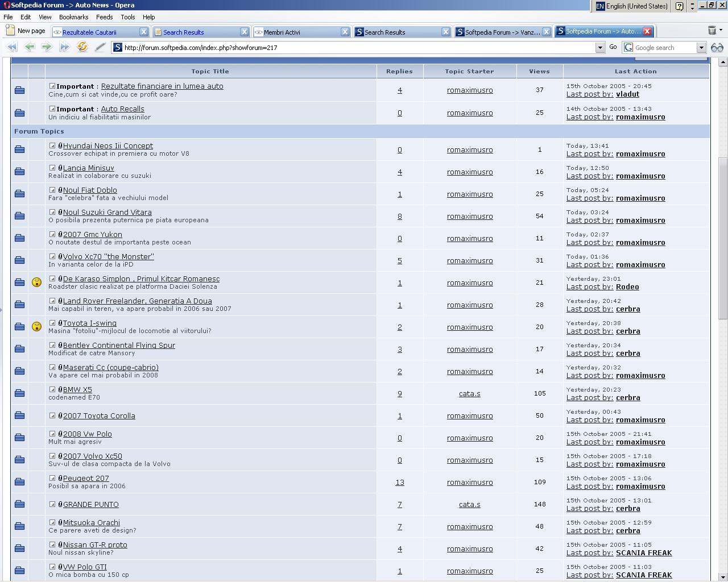The image size is (728, 582).
Task: Click the Views column header
Action: pos(539,72)
